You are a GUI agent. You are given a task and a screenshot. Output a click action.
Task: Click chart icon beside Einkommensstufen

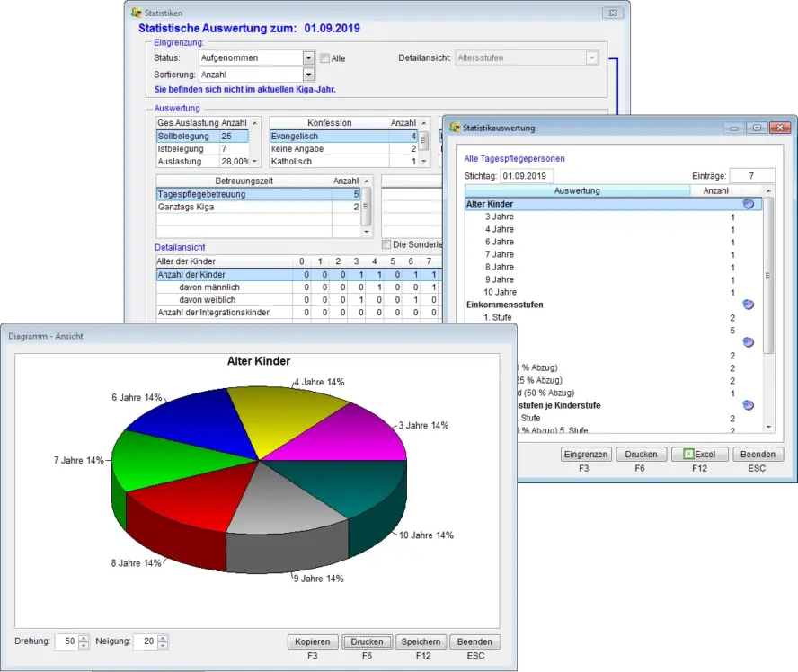748,305
